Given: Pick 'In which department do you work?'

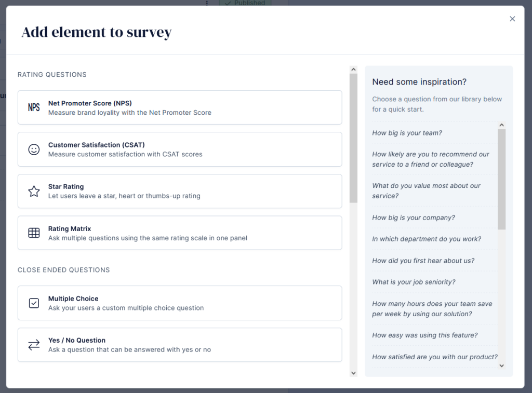Looking at the screenshot, I should pos(427,239).
